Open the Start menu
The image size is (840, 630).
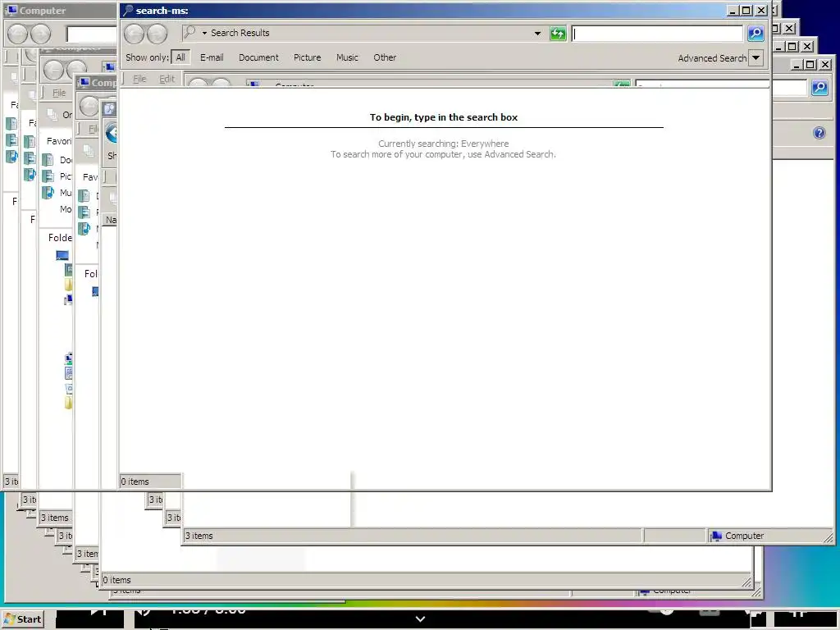(23, 619)
